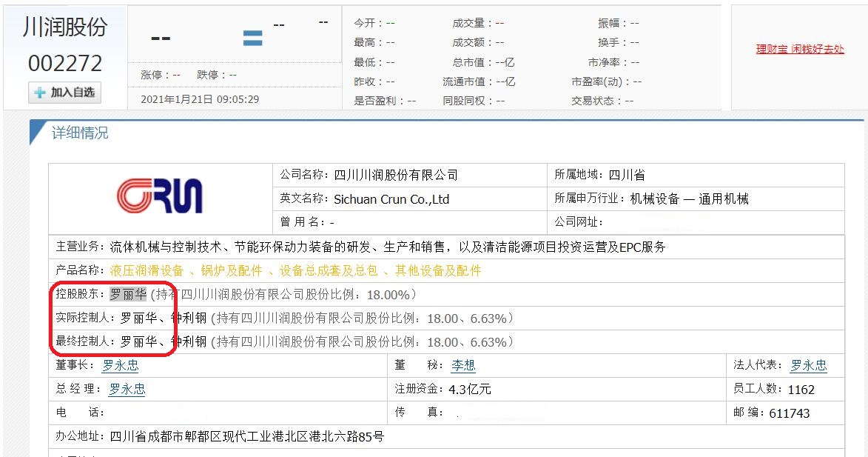
Task: Open general manager 罗永忠 link in 总经理 row
Action: coord(127,390)
